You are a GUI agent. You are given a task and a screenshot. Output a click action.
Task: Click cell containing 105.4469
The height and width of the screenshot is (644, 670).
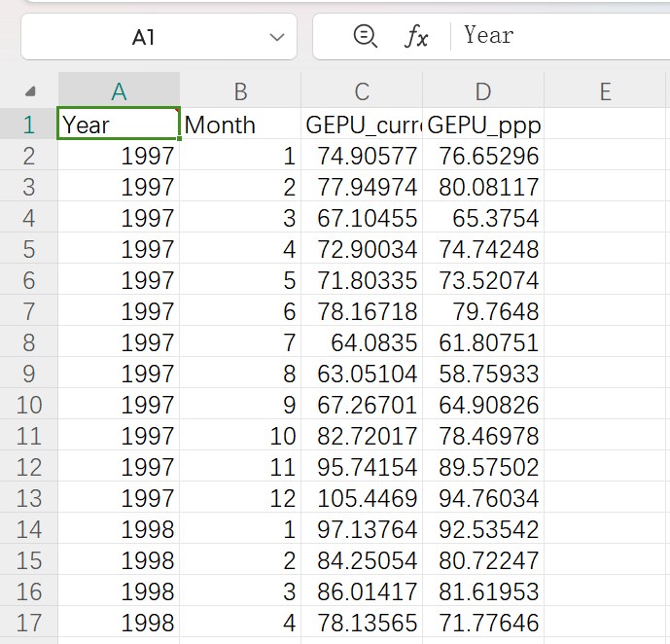point(362,498)
